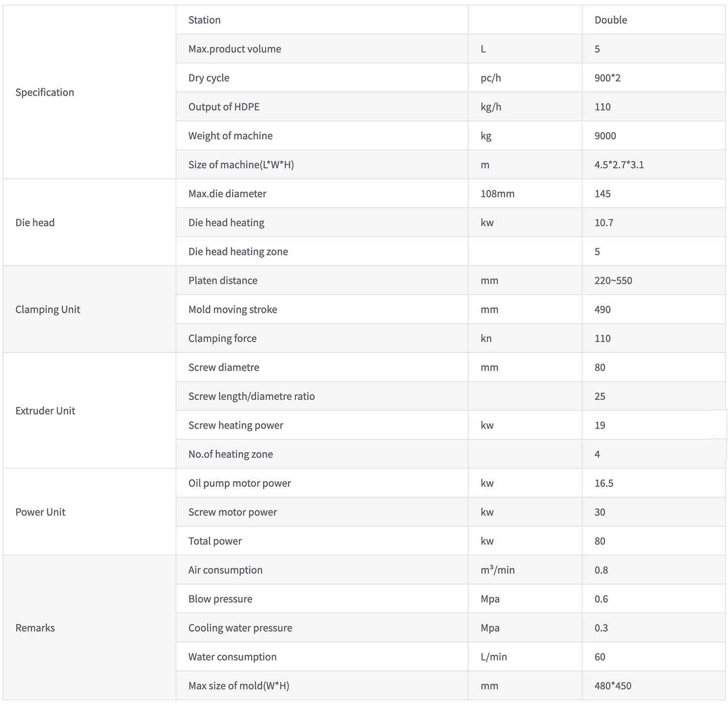Select the 108mm unit cell

pos(497,194)
